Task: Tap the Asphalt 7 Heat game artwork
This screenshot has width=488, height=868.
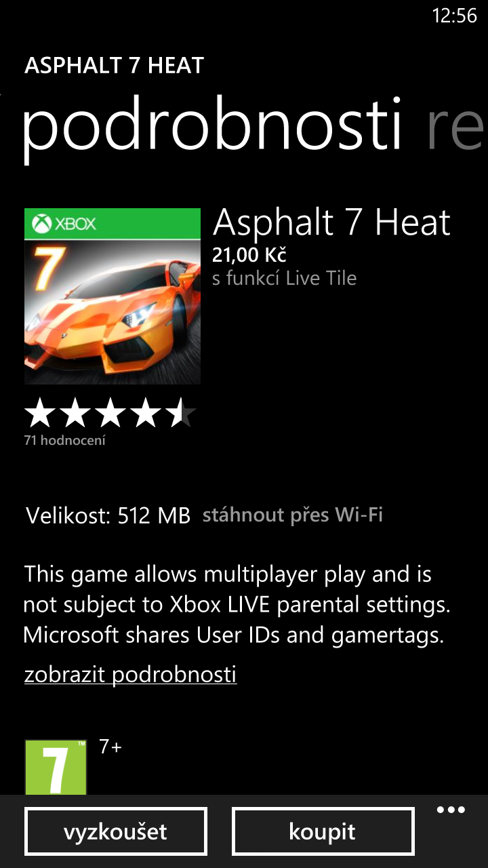Action: (x=113, y=296)
